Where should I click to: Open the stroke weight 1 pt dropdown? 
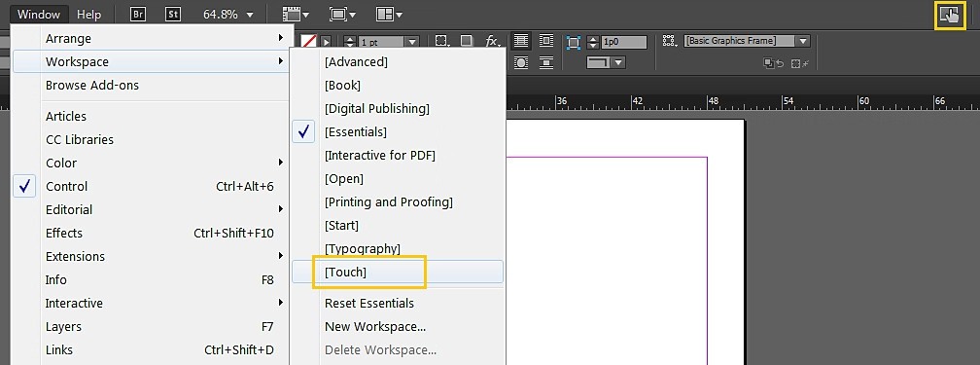click(x=412, y=42)
